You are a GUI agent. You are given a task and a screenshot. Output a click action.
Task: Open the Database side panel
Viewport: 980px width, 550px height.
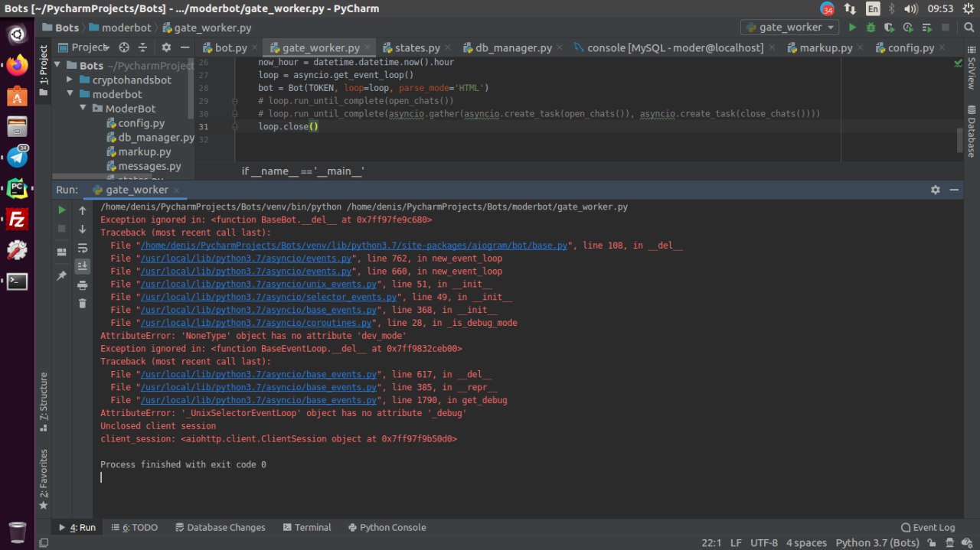pyautogui.click(x=971, y=132)
